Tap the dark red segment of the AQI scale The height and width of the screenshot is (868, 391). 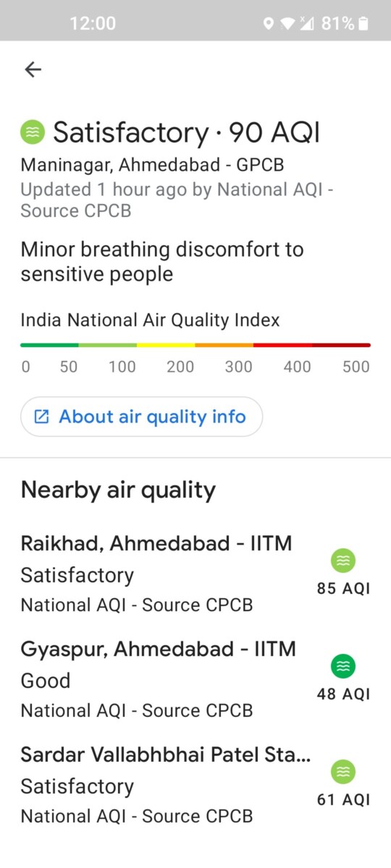341,345
